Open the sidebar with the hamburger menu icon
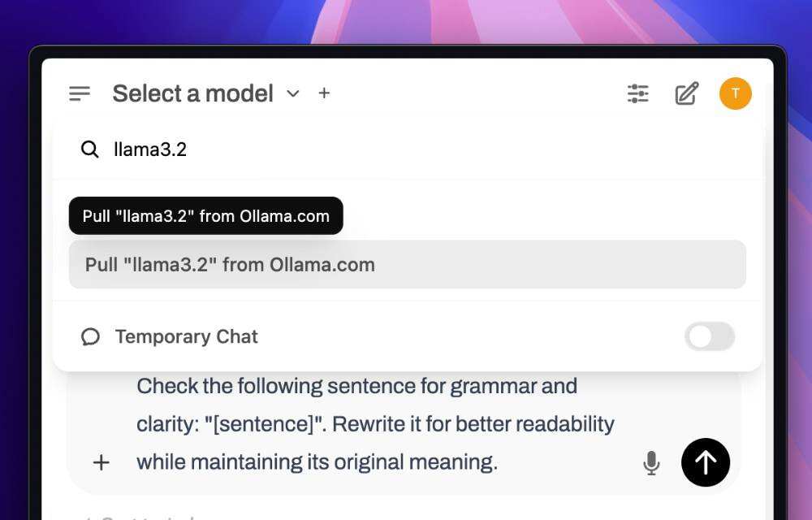This screenshot has width=812, height=520. (80, 93)
